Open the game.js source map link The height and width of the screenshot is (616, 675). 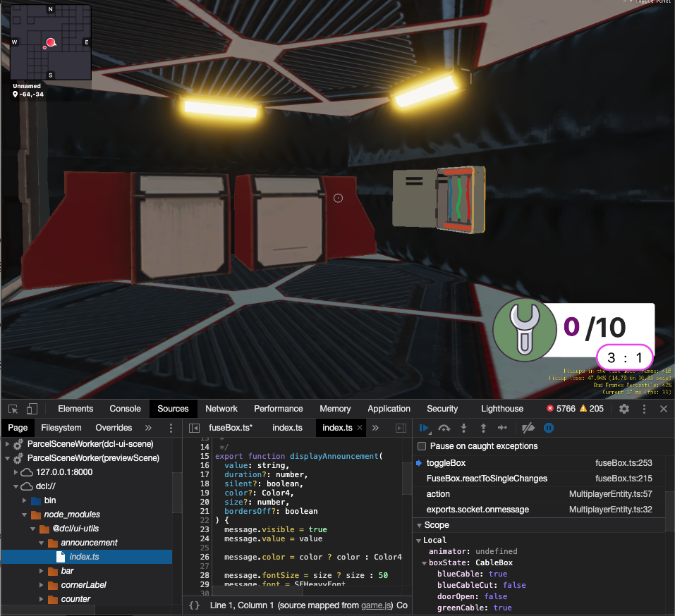[376, 605]
